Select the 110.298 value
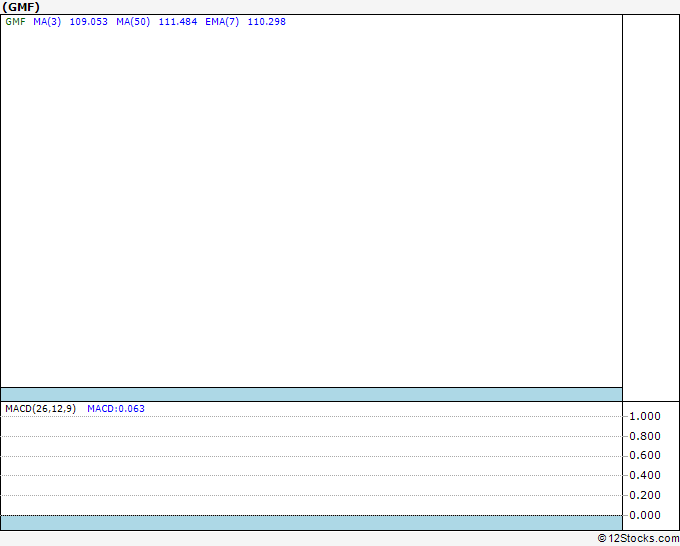 point(267,22)
